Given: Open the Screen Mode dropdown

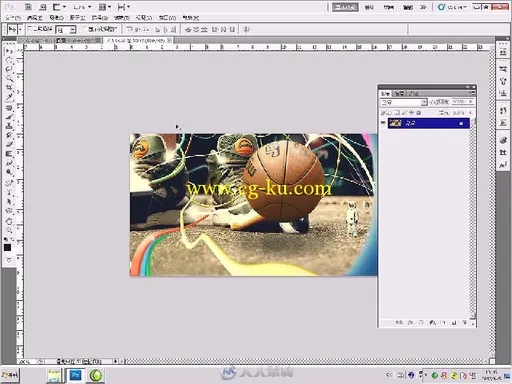Looking at the screenshot, I should click(x=123, y=7).
